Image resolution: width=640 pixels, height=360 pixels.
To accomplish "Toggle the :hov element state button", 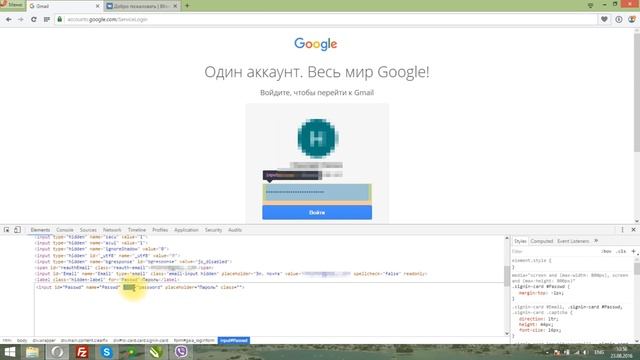I will pos(606,251).
